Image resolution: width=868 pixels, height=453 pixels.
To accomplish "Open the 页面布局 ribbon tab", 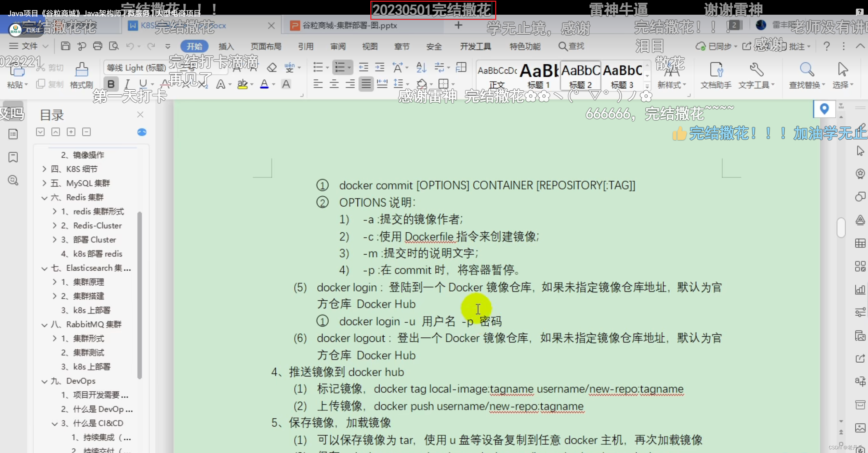I will click(x=266, y=46).
